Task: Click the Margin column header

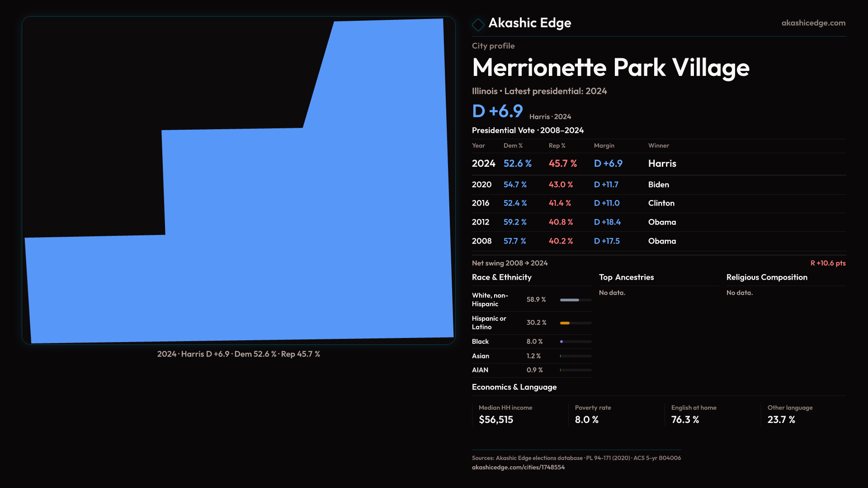Action: pos(604,145)
